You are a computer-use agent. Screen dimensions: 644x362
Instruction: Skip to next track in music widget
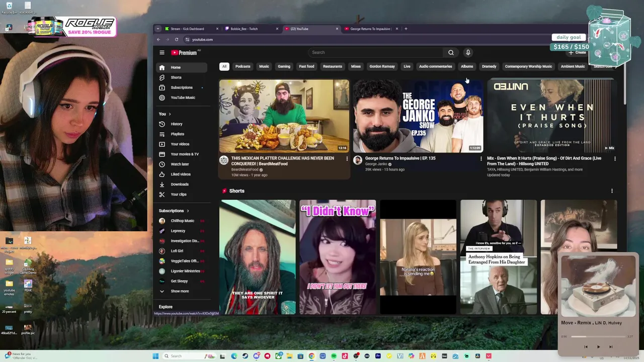point(611,346)
